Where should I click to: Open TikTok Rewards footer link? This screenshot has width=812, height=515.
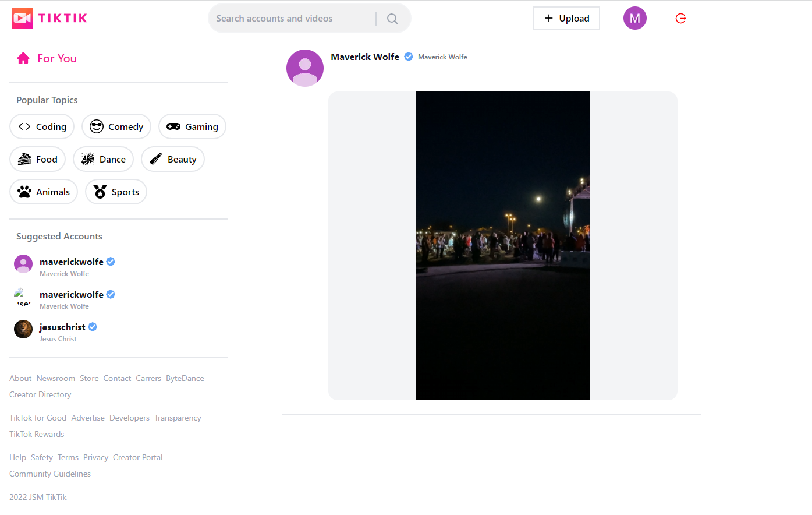37,434
